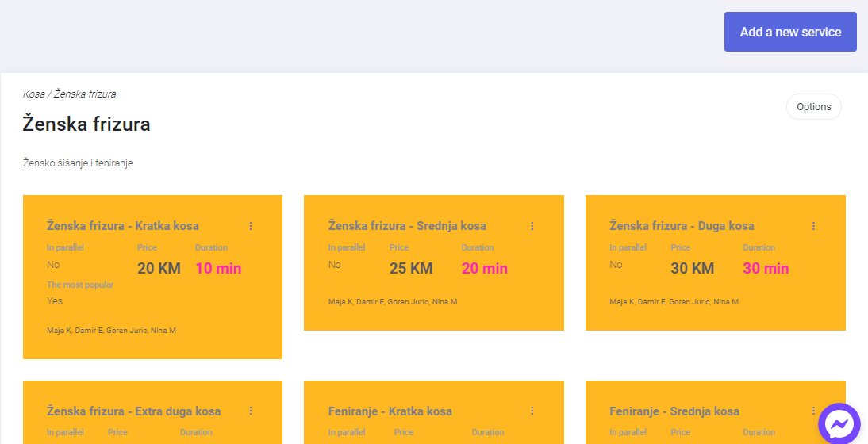Select the Ženska frizura page heading

click(86, 124)
